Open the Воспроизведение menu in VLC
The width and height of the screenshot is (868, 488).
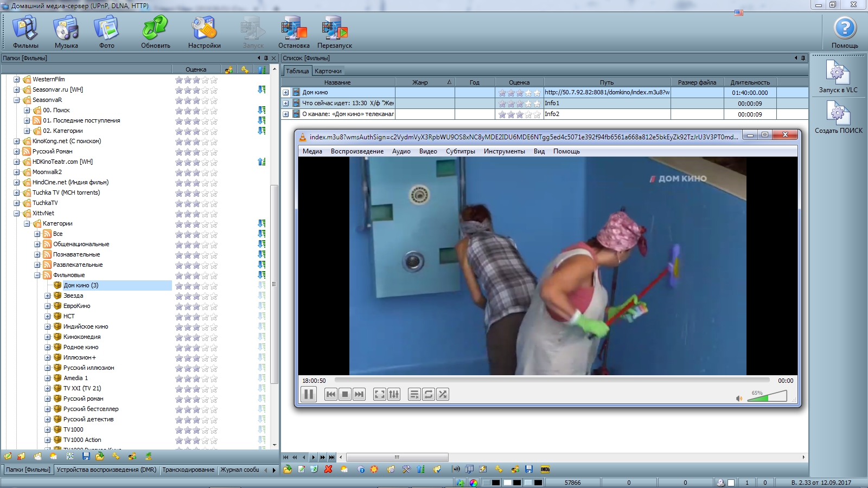point(357,151)
